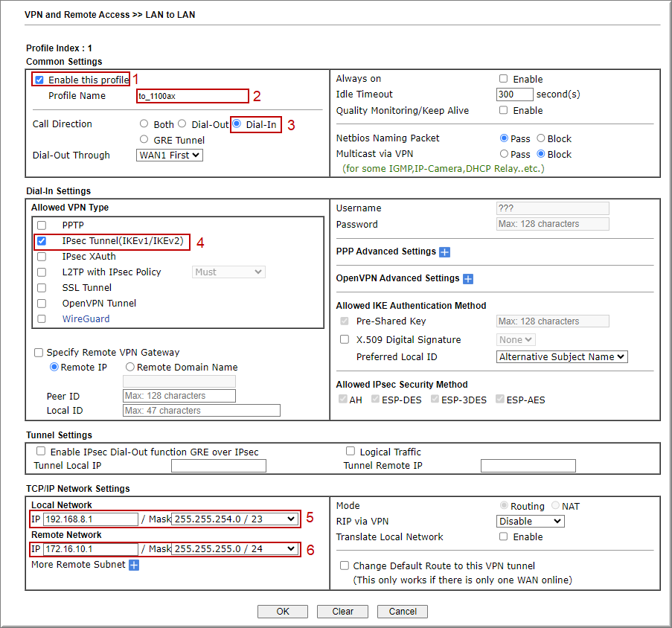Click the Pre-Shared Key checkbox
This screenshot has height=628, width=672.
coord(345,321)
